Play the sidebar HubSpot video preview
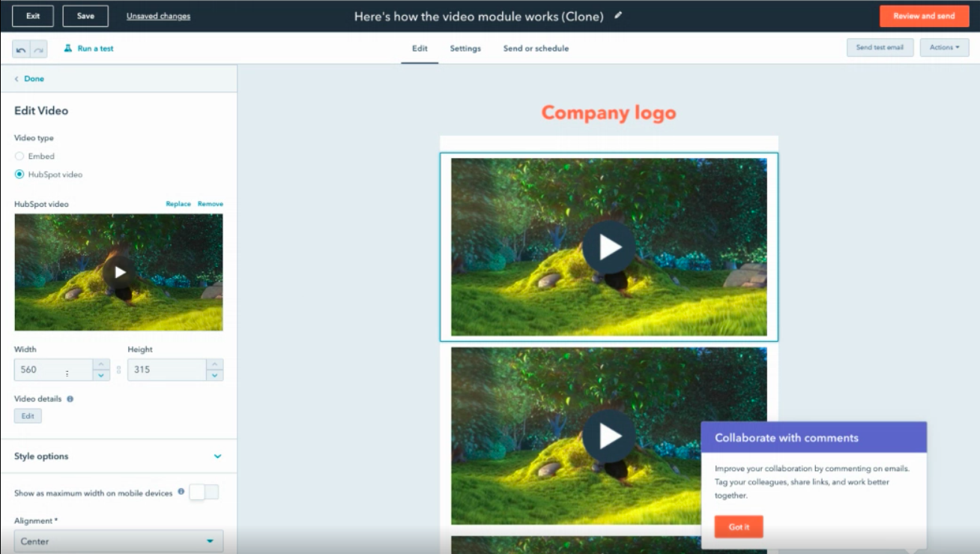 [119, 272]
